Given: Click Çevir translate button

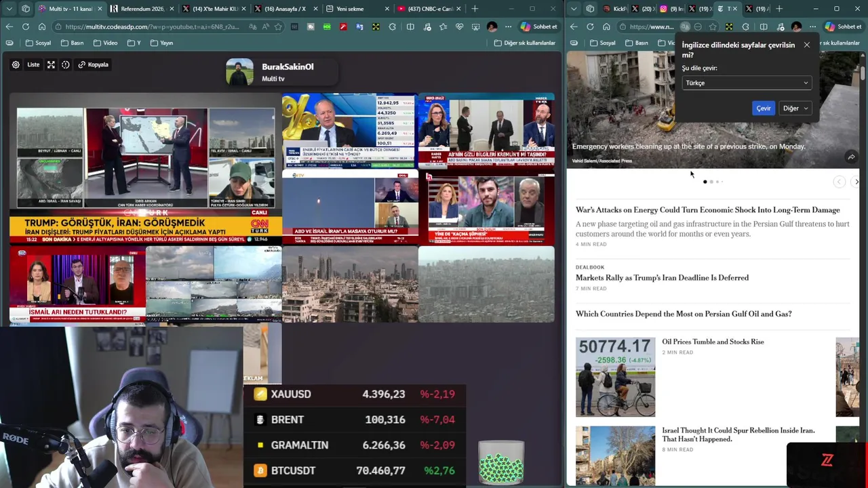Looking at the screenshot, I should pyautogui.click(x=764, y=108).
